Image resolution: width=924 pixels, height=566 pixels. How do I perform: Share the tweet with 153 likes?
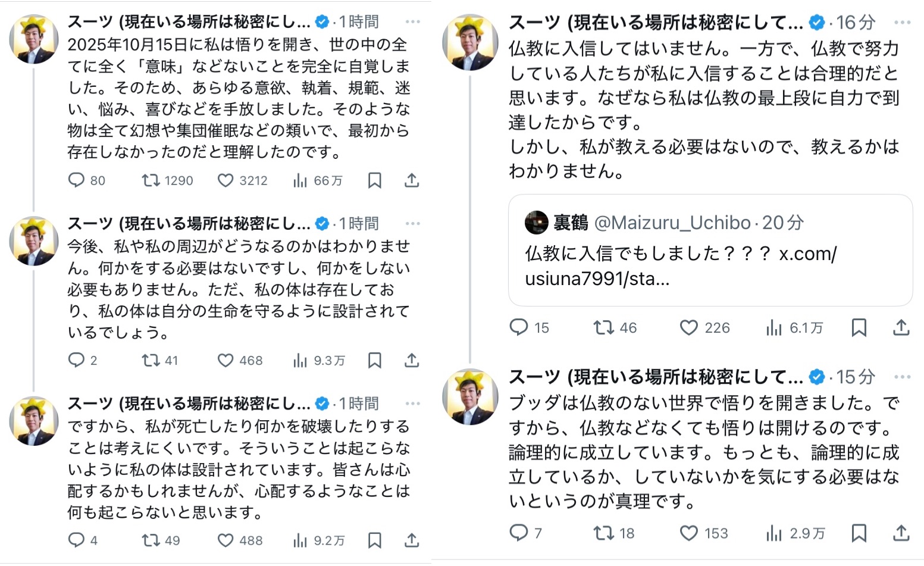901,533
